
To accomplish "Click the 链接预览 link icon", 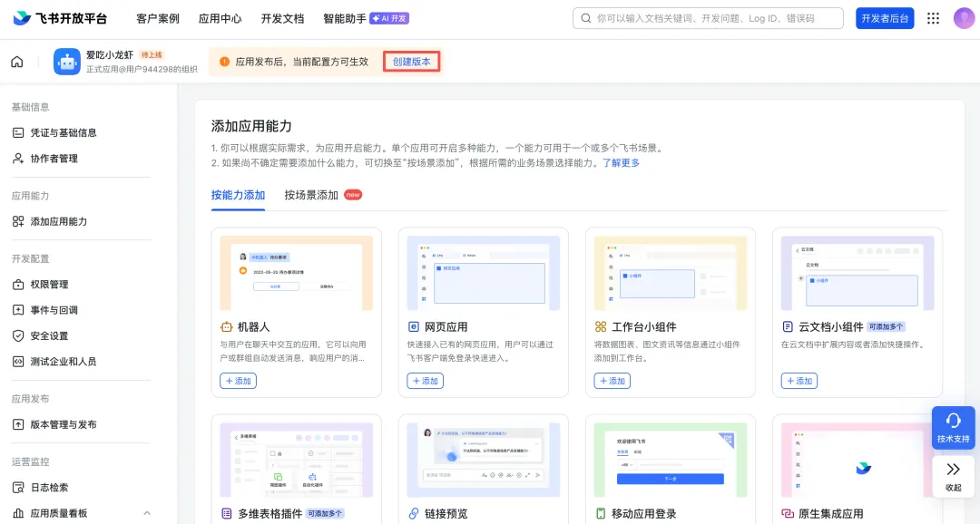I will 413,513.
